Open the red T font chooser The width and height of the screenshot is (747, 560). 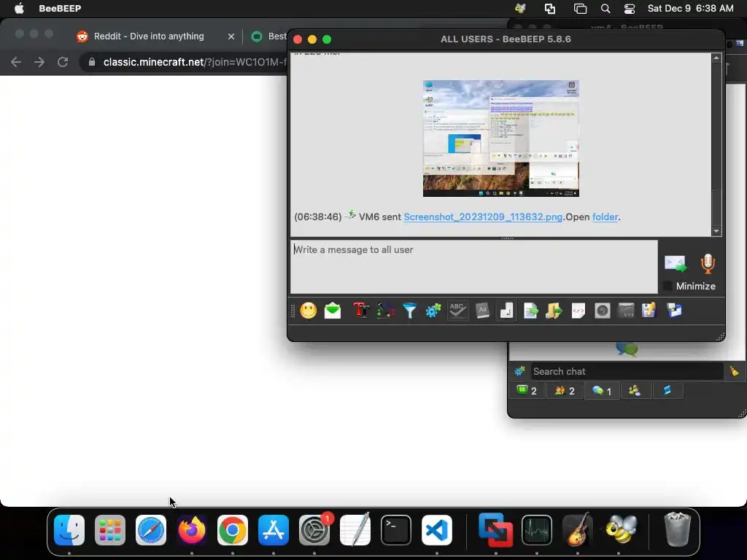click(x=362, y=311)
